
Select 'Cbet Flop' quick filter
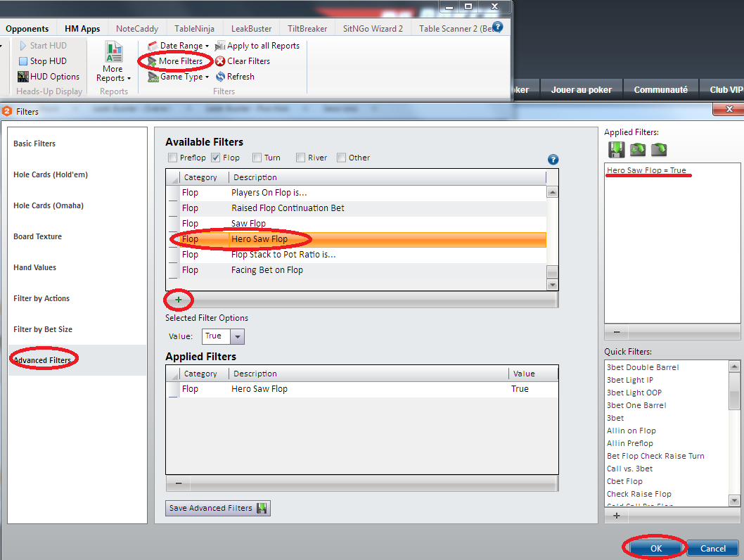pos(624,481)
